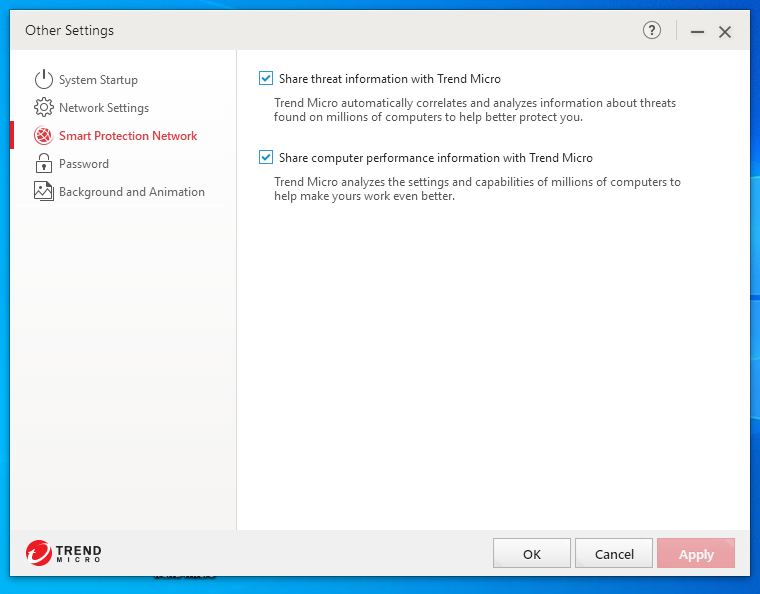Go to Network Settings section
Viewport: 760px width, 594px height.
point(104,108)
